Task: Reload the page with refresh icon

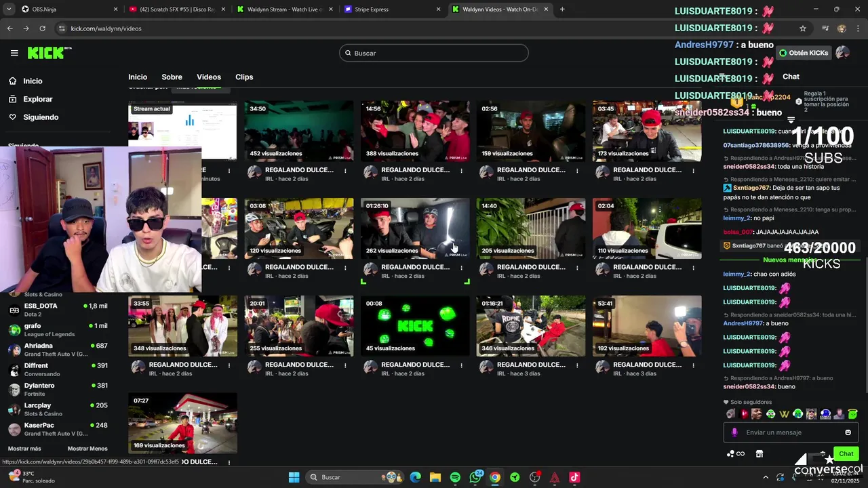Action: click(x=42, y=28)
